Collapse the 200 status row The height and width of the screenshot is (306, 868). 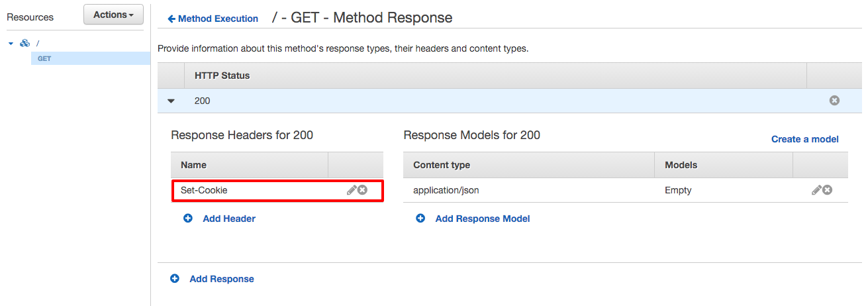(x=171, y=101)
